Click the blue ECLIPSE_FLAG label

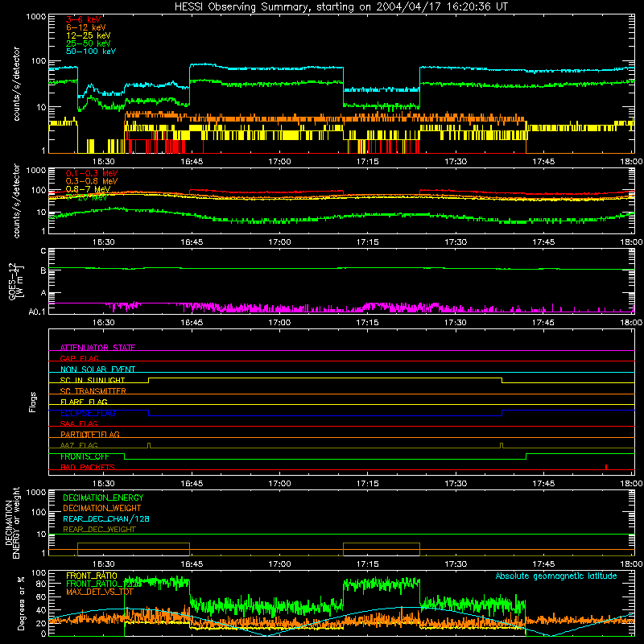tap(88, 413)
